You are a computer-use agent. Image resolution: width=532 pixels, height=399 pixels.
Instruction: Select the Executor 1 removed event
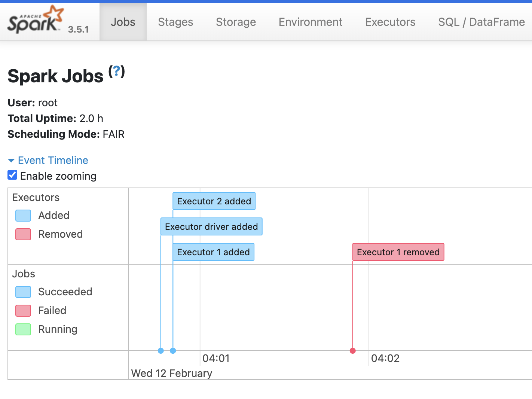(398, 252)
